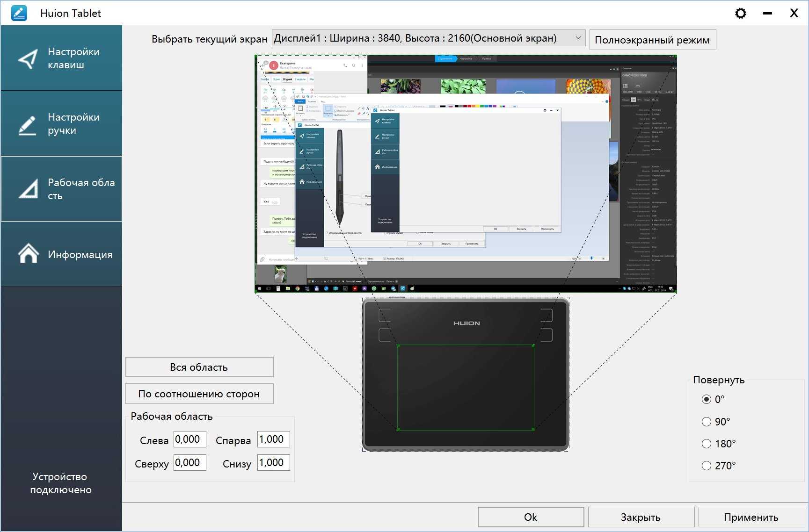
Task: Click the Вся область button
Action: [x=199, y=367]
